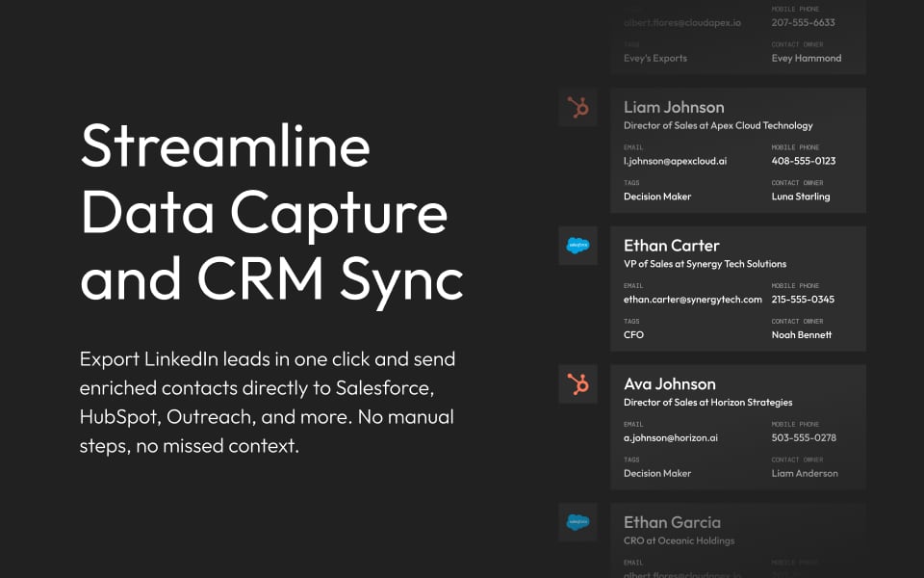Click Decision Maker tag on Ava Johnson's card

pyautogui.click(x=657, y=473)
